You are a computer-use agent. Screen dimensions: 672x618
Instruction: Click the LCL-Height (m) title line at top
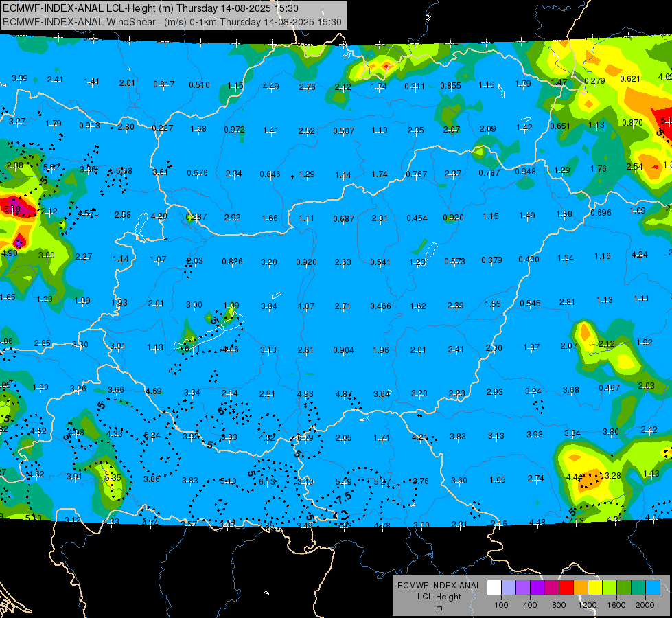[150, 8]
